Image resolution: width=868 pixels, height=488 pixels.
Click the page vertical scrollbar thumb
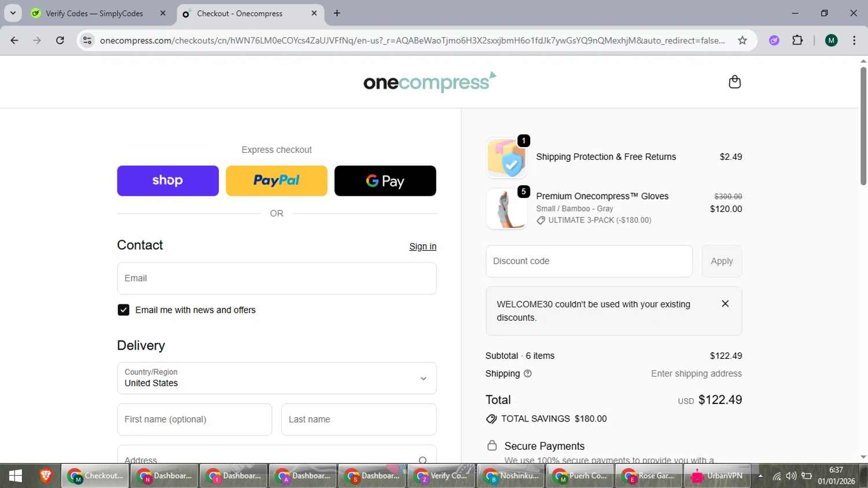pyautogui.click(x=863, y=126)
